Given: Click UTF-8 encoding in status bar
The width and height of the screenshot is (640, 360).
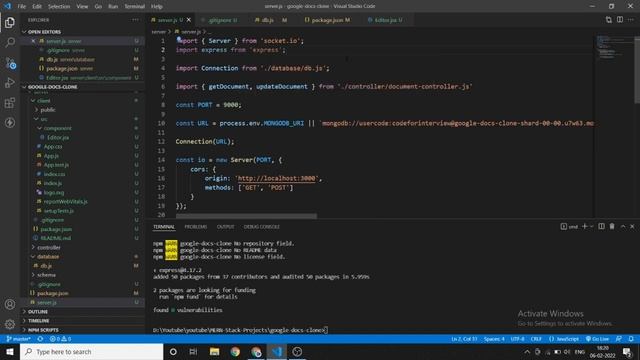Looking at the screenshot, I should [517, 339].
